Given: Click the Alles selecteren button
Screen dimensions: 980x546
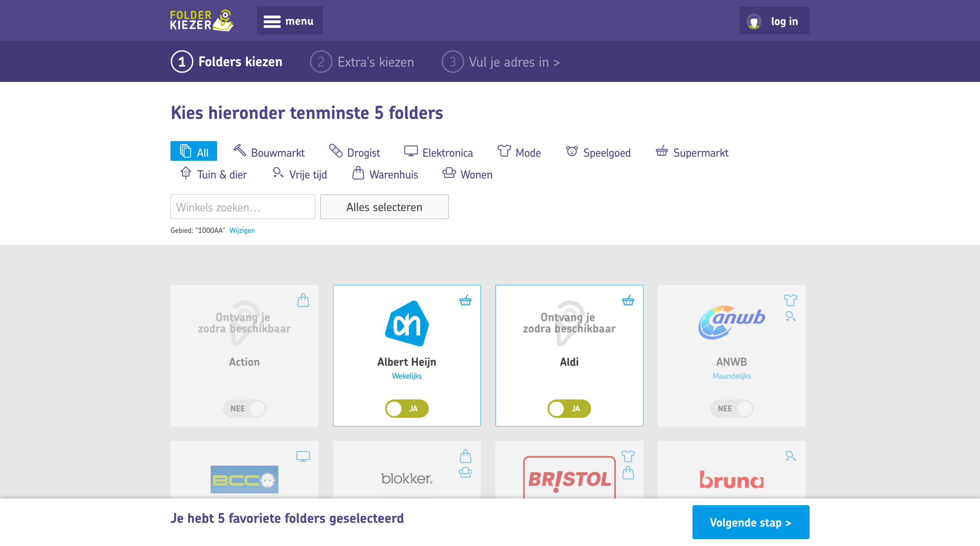Looking at the screenshot, I should [384, 207].
